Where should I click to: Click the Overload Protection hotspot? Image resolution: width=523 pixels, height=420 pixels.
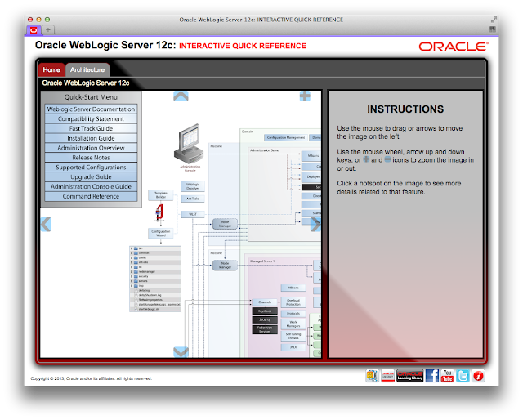pyautogui.click(x=293, y=302)
